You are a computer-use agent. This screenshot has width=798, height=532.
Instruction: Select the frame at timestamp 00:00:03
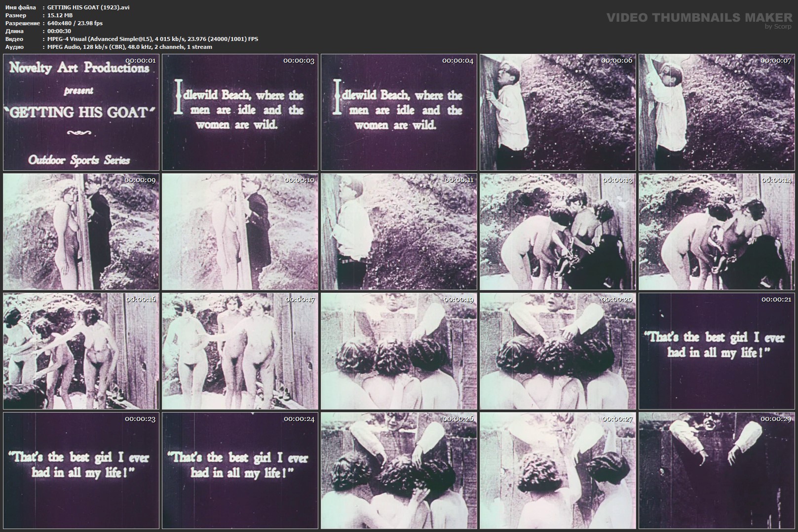240,113
